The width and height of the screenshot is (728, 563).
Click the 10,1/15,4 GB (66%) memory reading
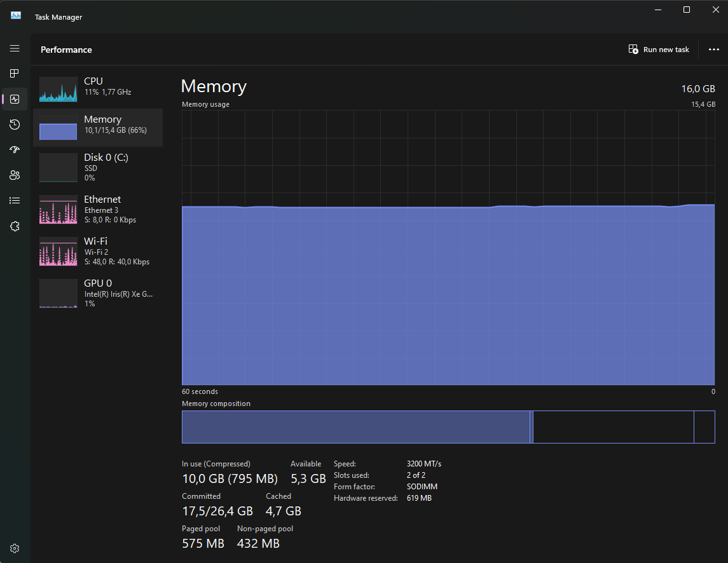[116, 130]
